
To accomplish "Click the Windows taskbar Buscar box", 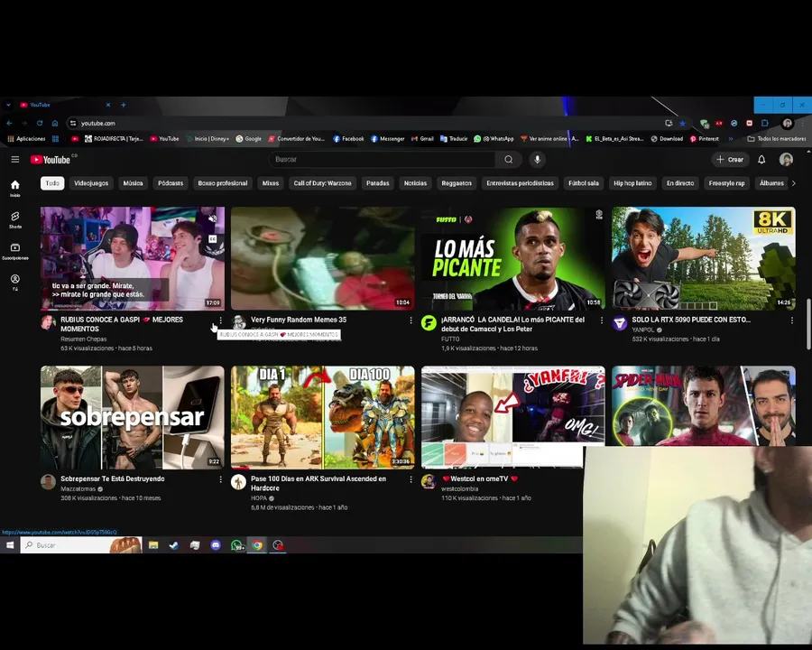I will pyautogui.click(x=81, y=544).
